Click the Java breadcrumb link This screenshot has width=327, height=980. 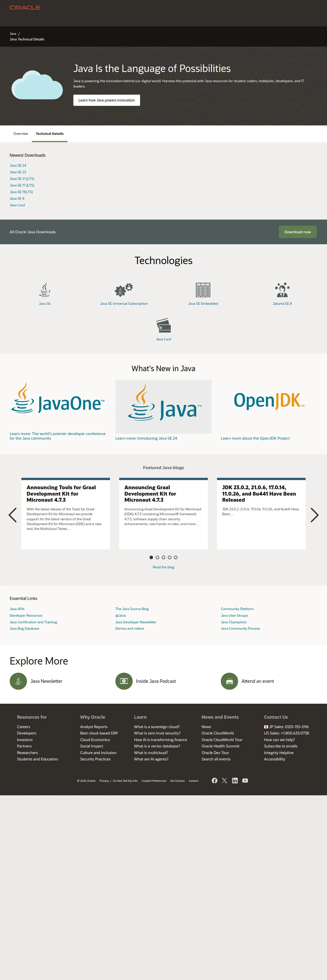pyautogui.click(x=13, y=34)
